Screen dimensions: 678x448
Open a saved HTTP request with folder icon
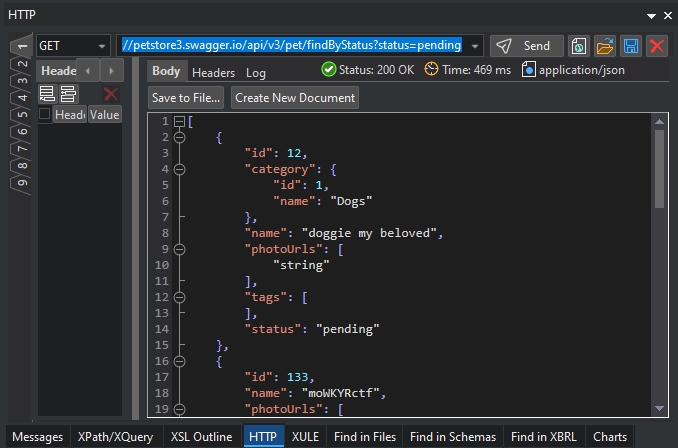(605, 46)
